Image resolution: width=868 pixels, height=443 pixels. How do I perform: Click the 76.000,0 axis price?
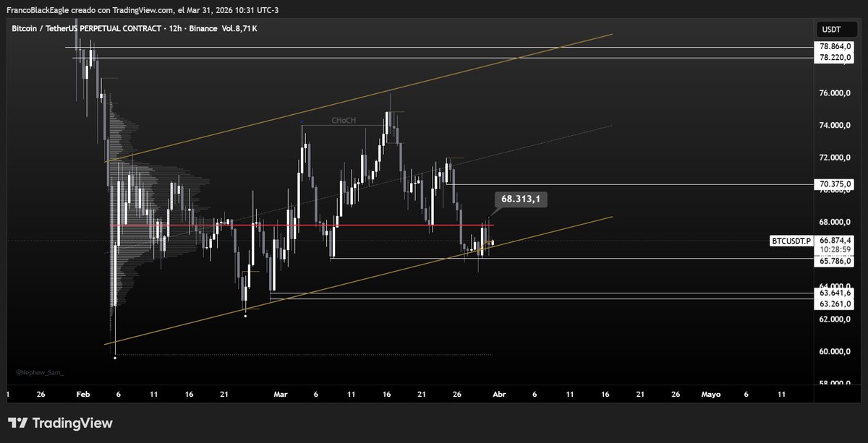[835, 94]
